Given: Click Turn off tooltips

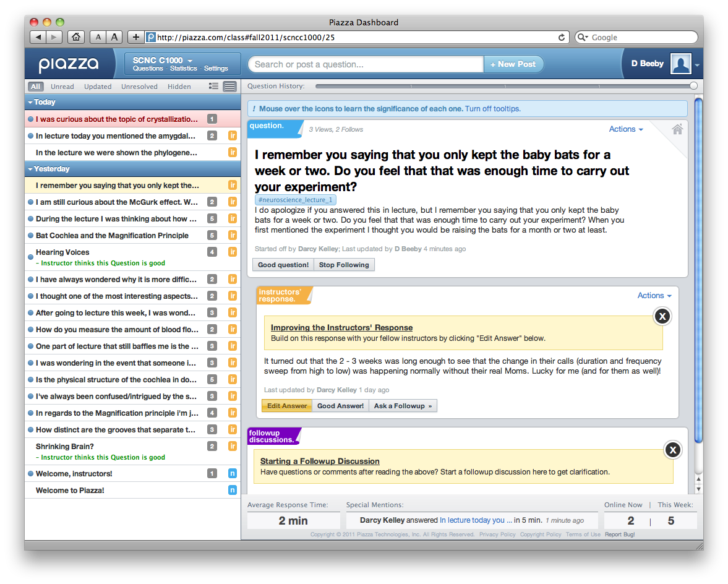Looking at the screenshot, I should [x=492, y=109].
